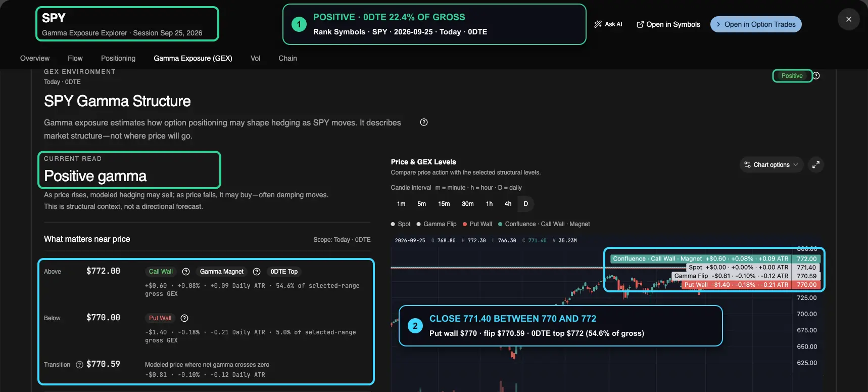Click the 0DTE Top tag

pyautogui.click(x=284, y=272)
